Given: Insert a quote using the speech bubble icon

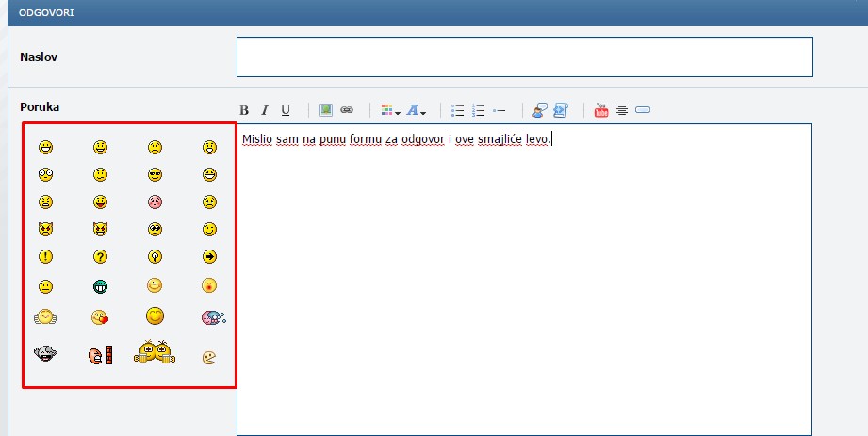Looking at the screenshot, I should 540,110.
